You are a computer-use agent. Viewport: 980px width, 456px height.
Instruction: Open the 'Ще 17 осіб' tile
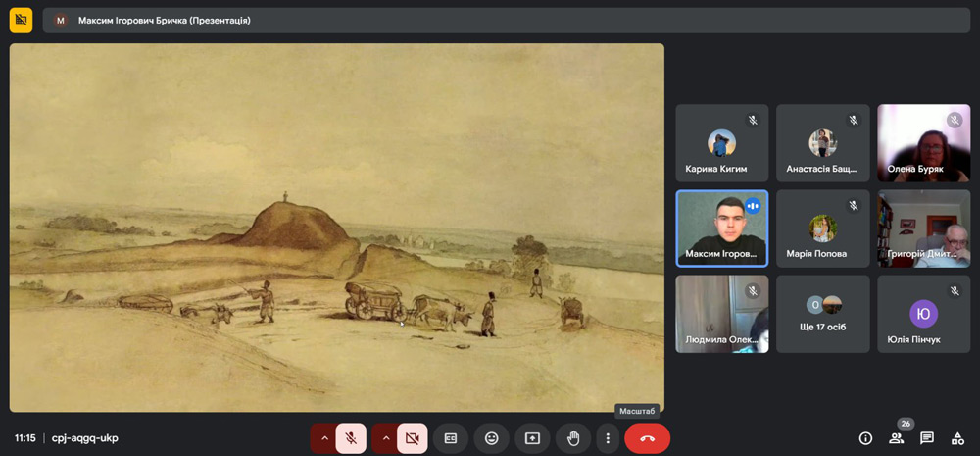(823, 314)
